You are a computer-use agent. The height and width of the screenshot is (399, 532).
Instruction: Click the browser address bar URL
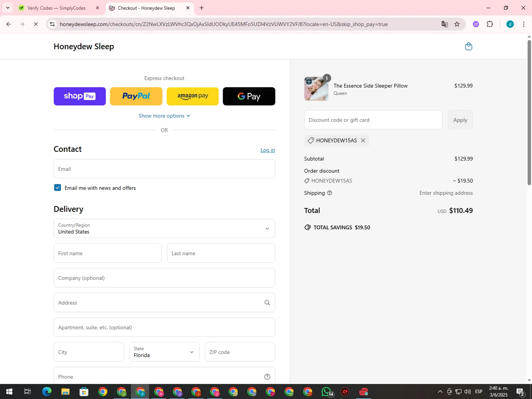223,24
